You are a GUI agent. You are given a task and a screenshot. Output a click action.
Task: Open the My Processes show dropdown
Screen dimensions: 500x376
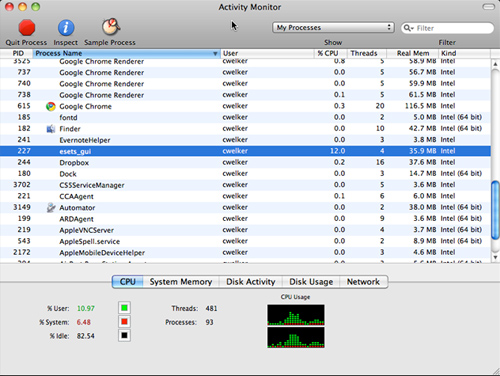[333, 28]
